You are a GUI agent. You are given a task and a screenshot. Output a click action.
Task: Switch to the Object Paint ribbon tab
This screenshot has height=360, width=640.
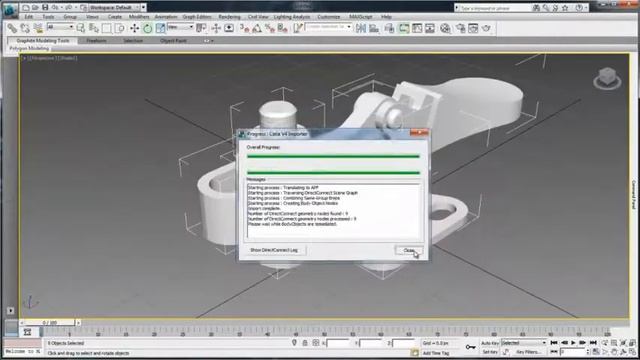(173, 41)
